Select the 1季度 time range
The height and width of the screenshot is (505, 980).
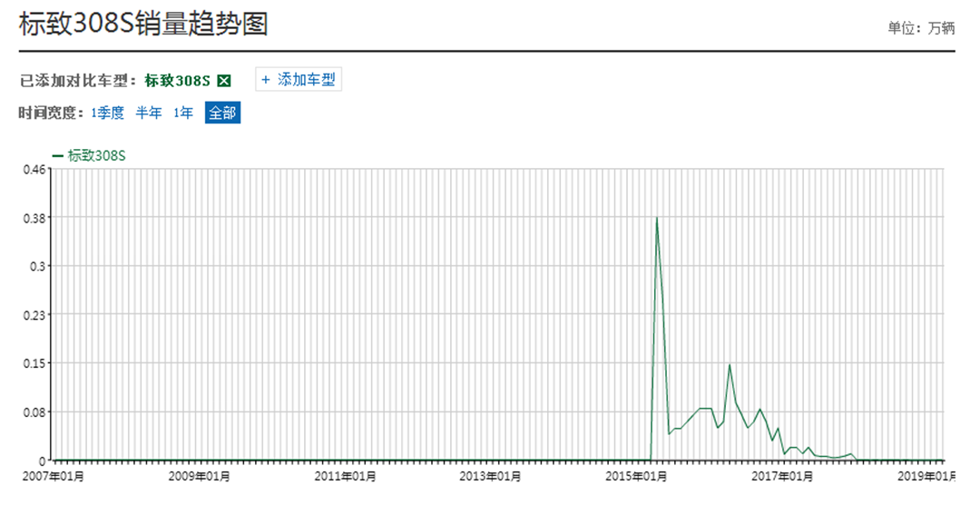coord(107,114)
